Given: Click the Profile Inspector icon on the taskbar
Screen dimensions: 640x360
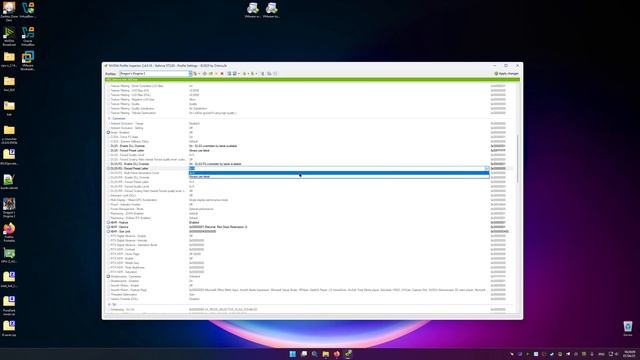Looking at the screenshot, I should [x=348, y=354].
